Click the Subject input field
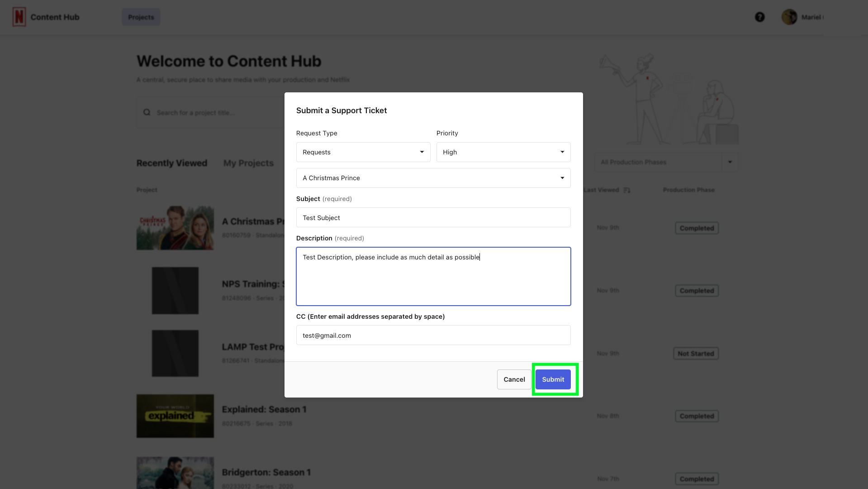The image size is (868, 489). tap(433, 217)
